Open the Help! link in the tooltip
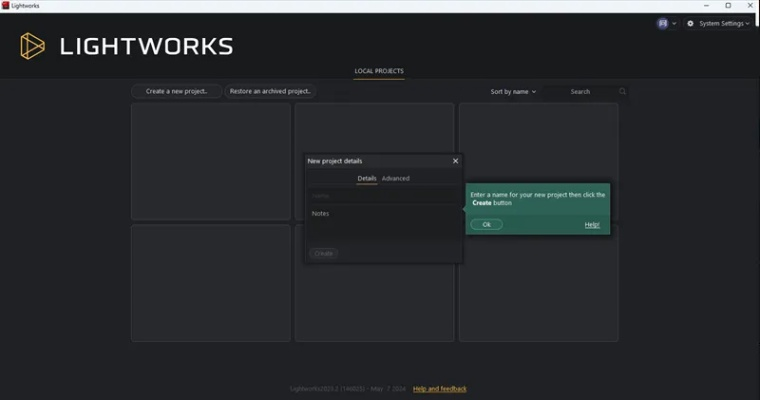 coord(592,225)
